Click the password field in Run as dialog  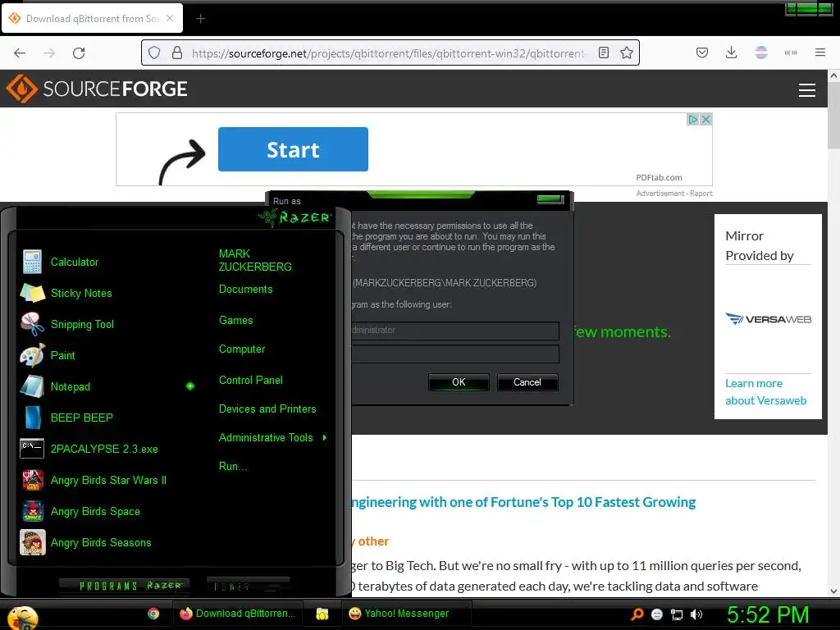455,354
